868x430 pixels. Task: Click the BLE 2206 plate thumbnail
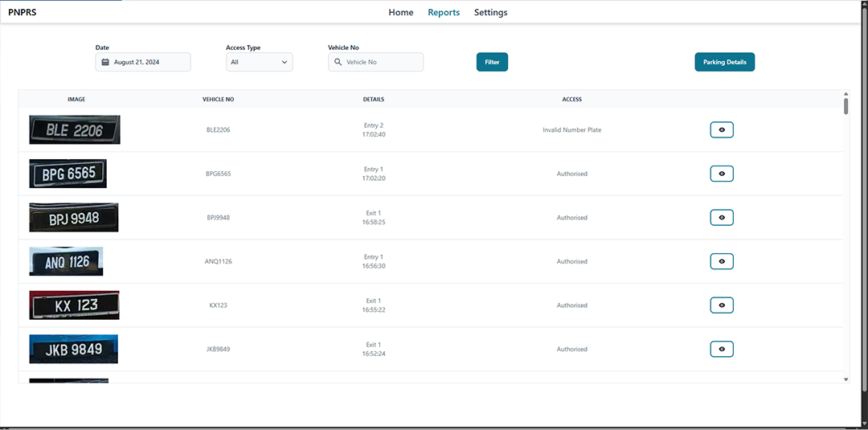75,129
